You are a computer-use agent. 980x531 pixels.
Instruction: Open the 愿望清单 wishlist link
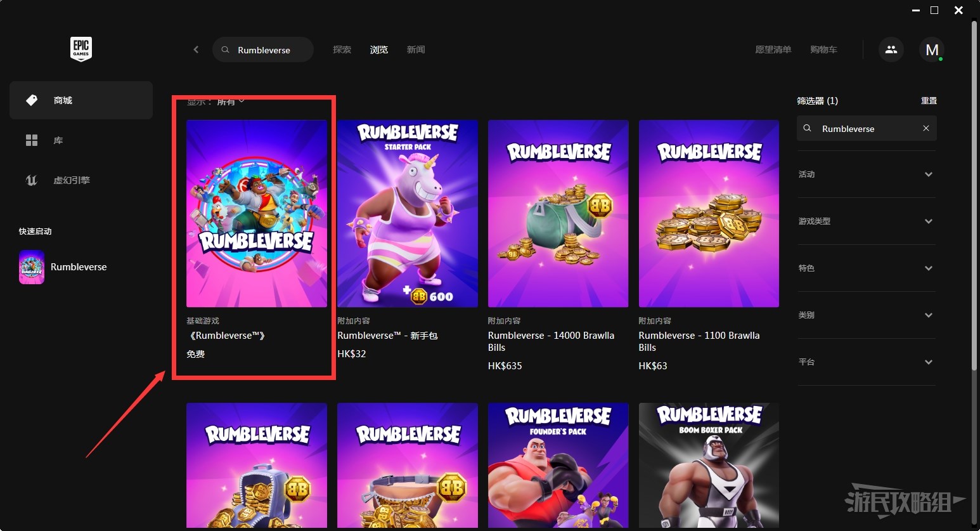point(773,49)
